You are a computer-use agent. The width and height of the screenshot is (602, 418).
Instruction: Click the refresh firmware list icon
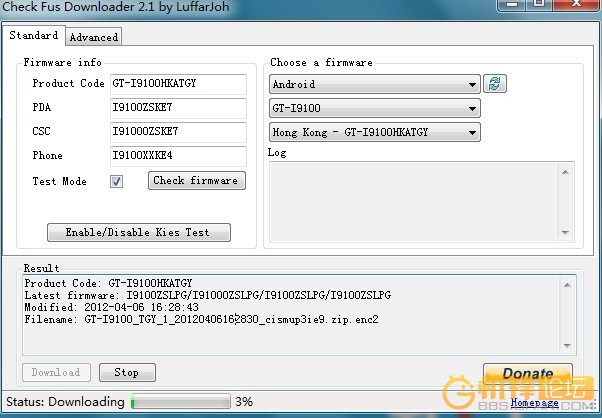(493, 84)
